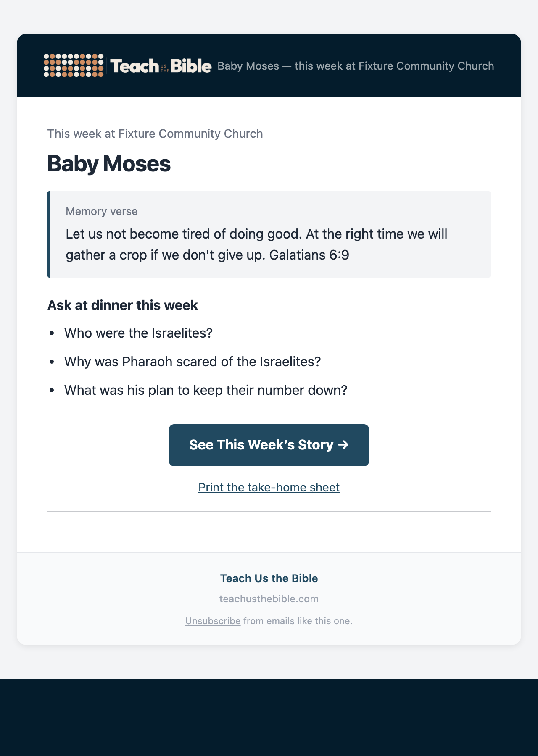Select the teachusthebible.com footer text
This screenshot has width=538, height=756.
coord(269,598)
